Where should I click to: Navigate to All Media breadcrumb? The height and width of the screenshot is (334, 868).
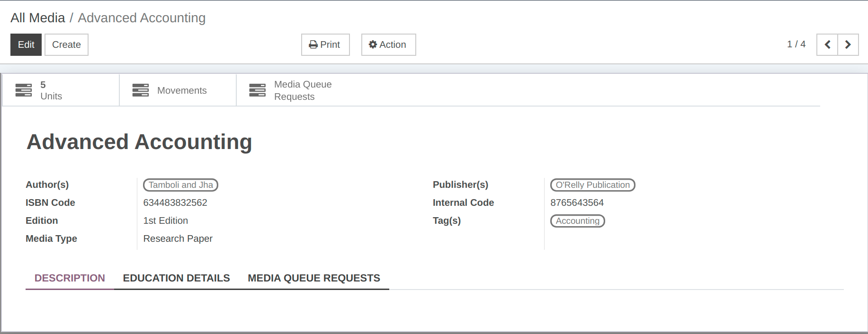click(x=38, y=18)
